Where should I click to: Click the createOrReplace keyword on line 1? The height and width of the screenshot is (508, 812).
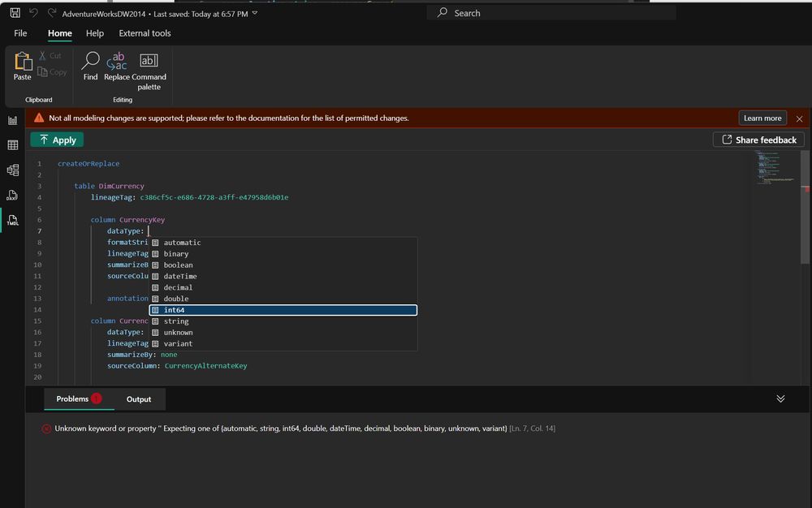pos(89,163)
